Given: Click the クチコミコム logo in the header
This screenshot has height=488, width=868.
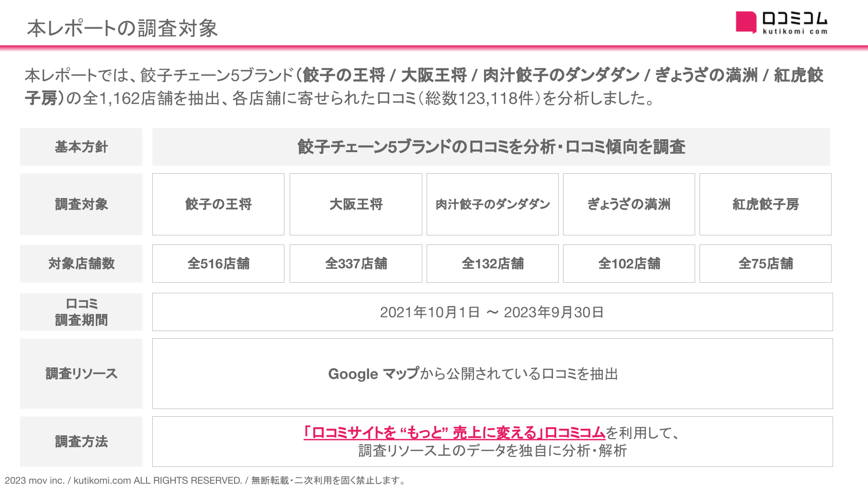Looking at the screenshot, I should [781, 22].
